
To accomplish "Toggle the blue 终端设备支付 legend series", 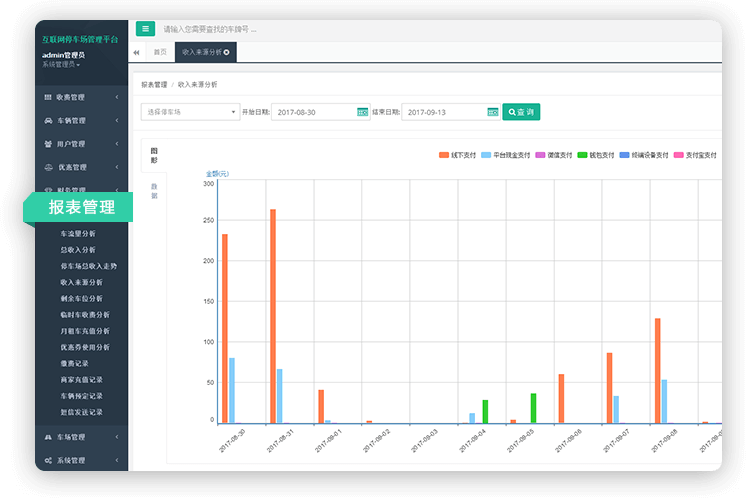I will click(x=644, y=155).
